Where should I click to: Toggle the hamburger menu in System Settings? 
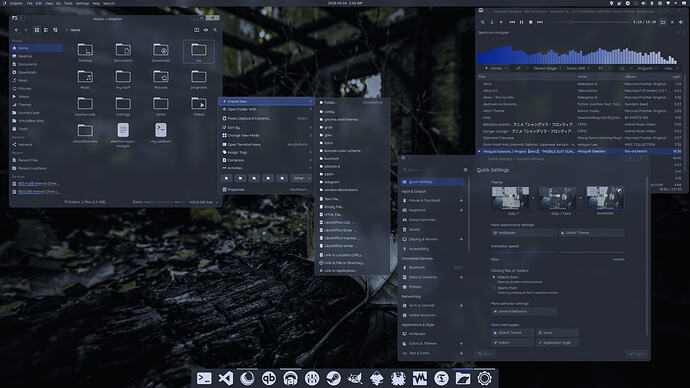click(x=466, y=170)
